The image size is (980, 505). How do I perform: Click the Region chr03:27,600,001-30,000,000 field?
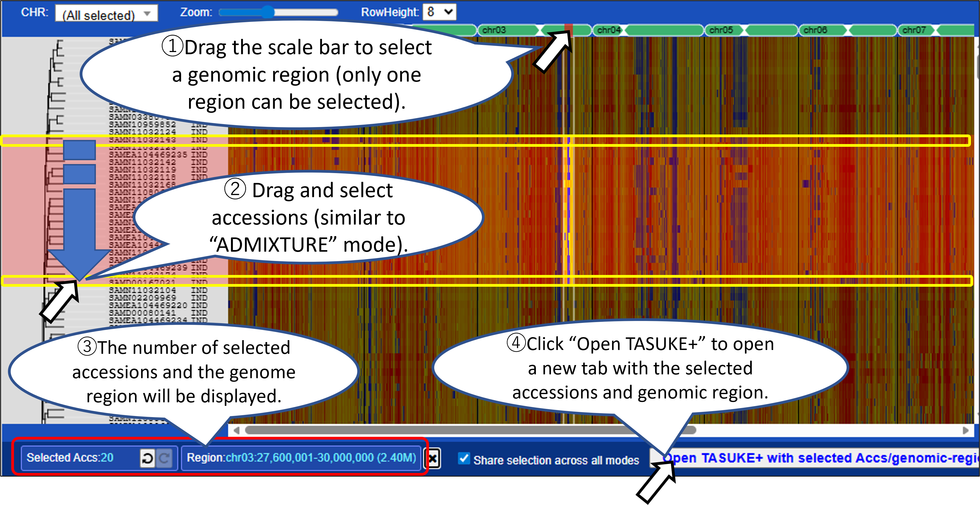[x=301, y=457]
